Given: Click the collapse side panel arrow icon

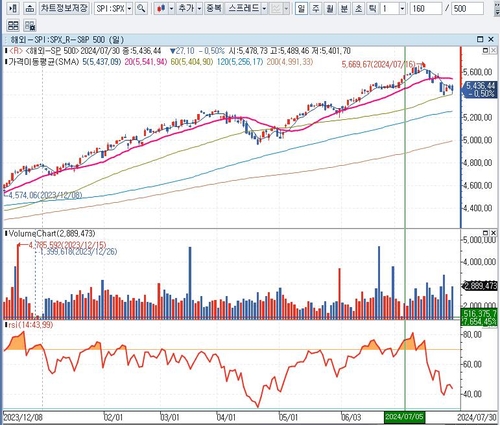Looking at the screenshot, I should [13, 8].
